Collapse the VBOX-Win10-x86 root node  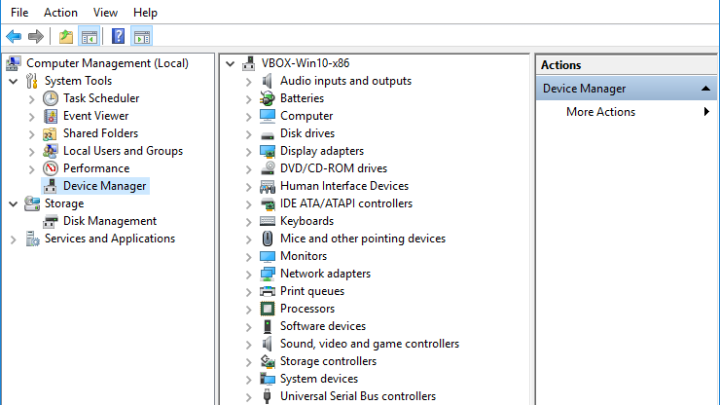click(230, 64)
